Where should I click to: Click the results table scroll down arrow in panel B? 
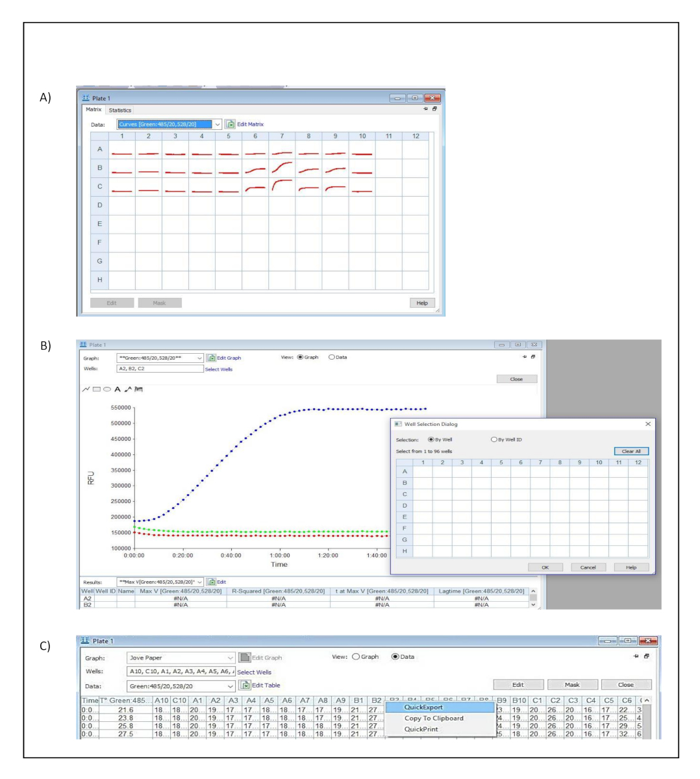(x=534, y=605)
